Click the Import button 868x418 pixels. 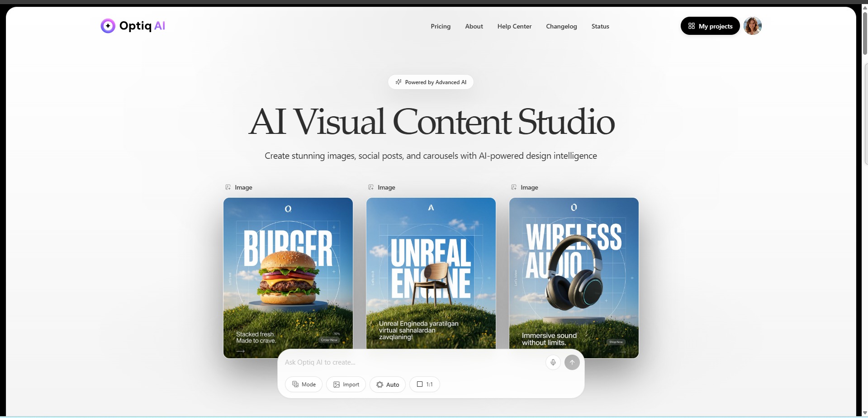tap(346, 385)
